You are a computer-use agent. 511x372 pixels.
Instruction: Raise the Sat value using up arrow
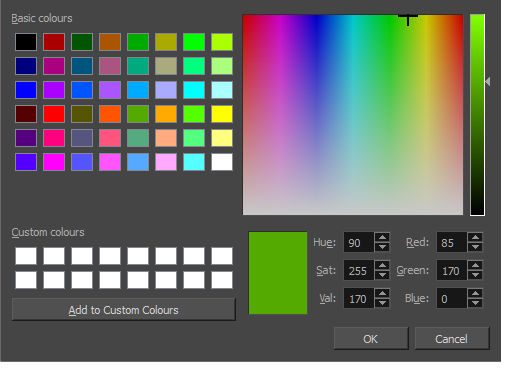click(382, 266)
